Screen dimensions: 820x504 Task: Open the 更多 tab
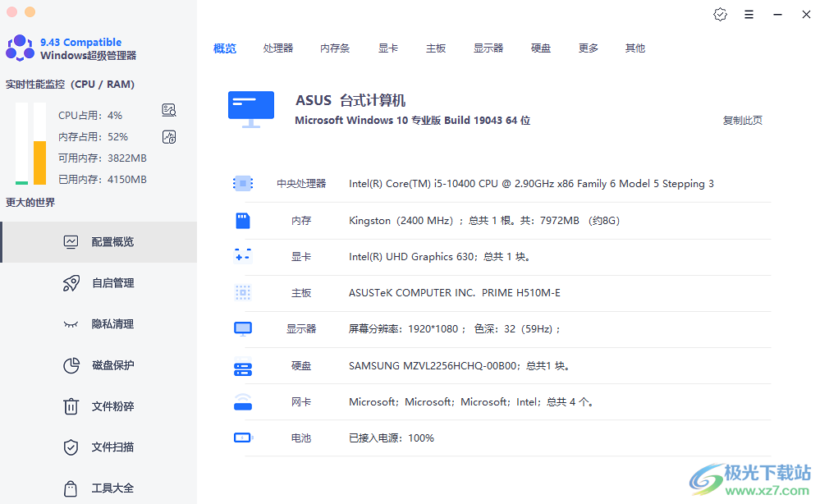[589, 48]
